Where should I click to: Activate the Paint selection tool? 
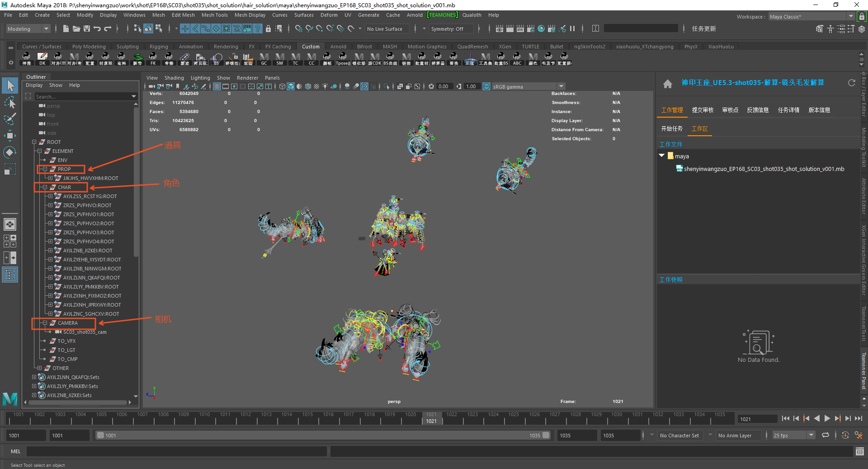tap(10, 119)
